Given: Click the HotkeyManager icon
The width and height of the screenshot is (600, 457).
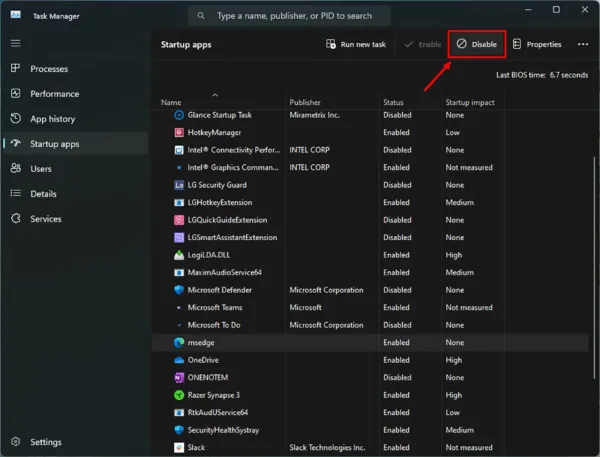Looking at the screenshot, I should tap(179, 132).
